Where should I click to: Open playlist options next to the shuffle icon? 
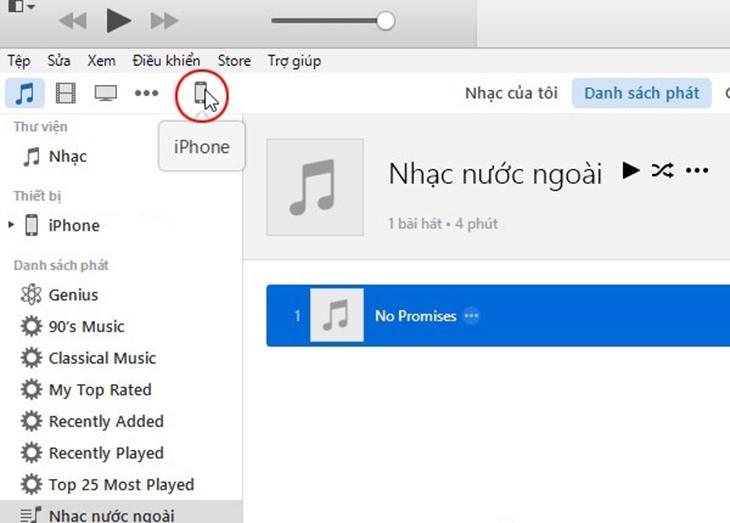click(x=696, y=171)
